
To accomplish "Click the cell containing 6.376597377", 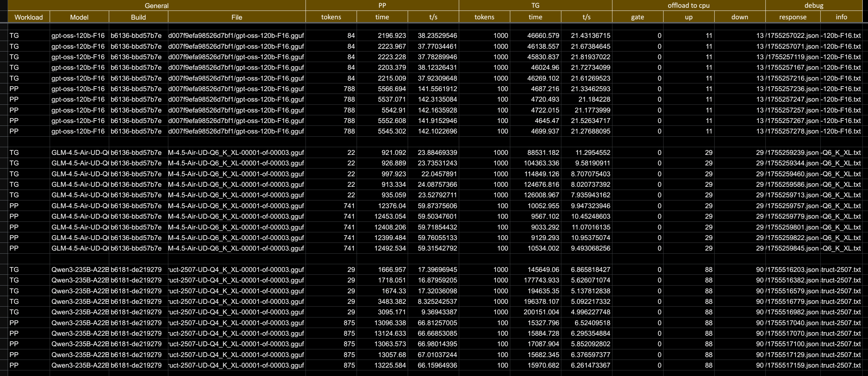I will coord(587,355).
